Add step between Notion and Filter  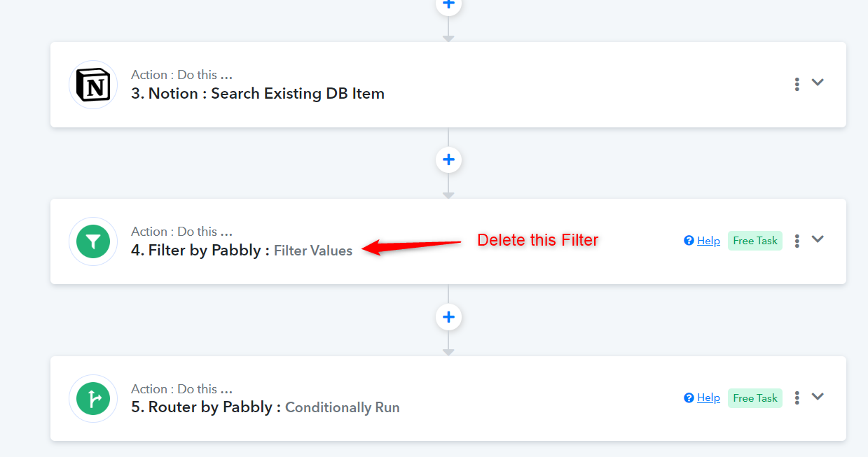click(x=448, y=160)
